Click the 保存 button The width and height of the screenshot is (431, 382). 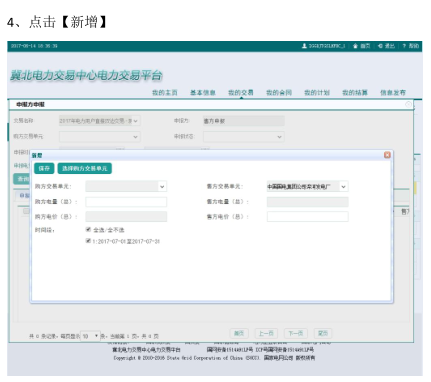pos(44,168)
